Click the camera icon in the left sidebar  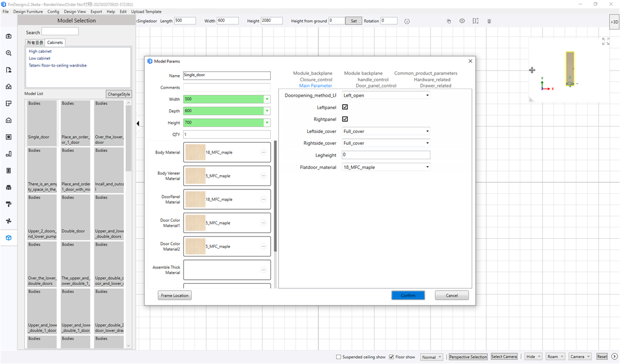pyautogui.click(x=9, y=36)
